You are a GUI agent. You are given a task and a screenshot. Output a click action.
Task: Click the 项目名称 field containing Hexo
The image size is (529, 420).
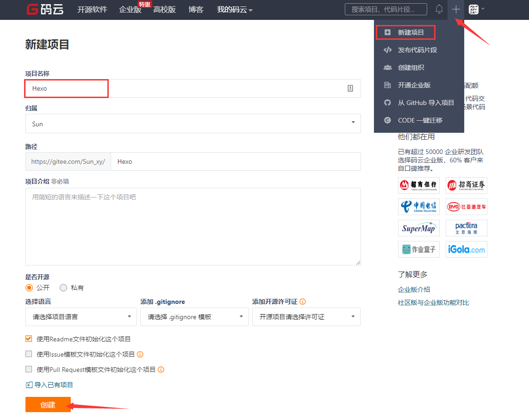pyautogui.click(x=193, y=88)
